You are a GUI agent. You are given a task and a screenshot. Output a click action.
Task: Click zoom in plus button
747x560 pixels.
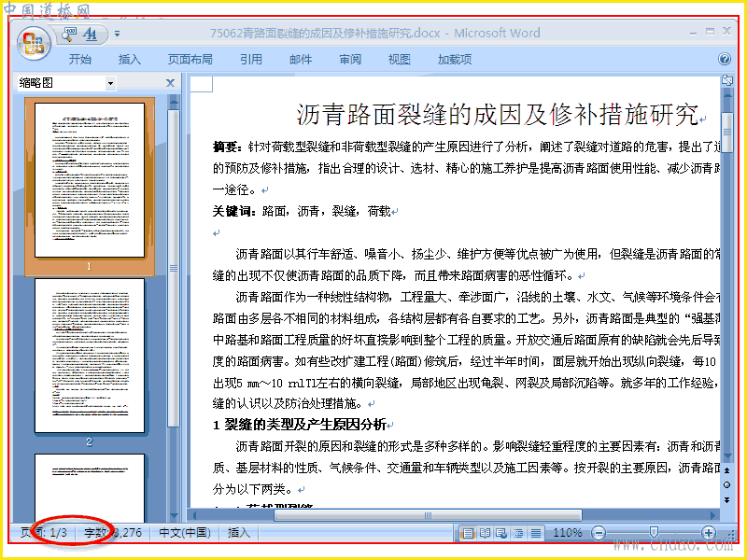[709, 533]
